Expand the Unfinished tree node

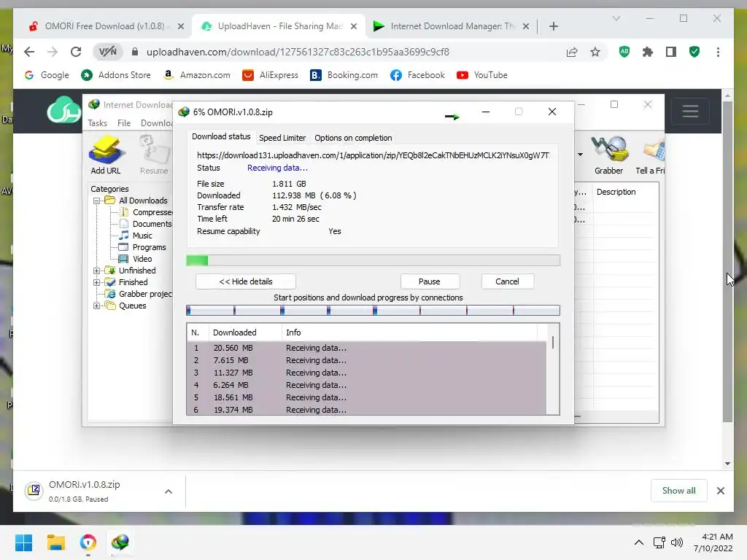click(97, 271)
